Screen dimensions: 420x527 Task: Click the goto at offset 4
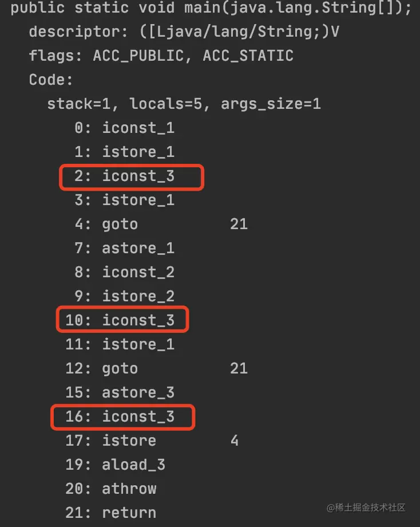click(x=106, y=225)
